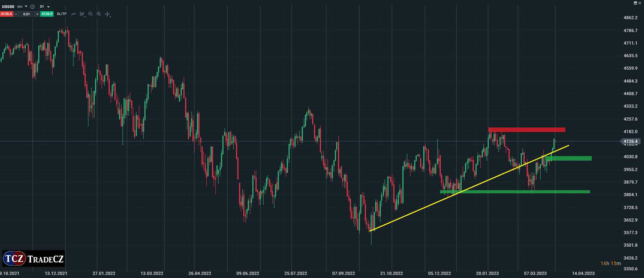
Task: Maximize the chart panel
Action: click(635, 3)
